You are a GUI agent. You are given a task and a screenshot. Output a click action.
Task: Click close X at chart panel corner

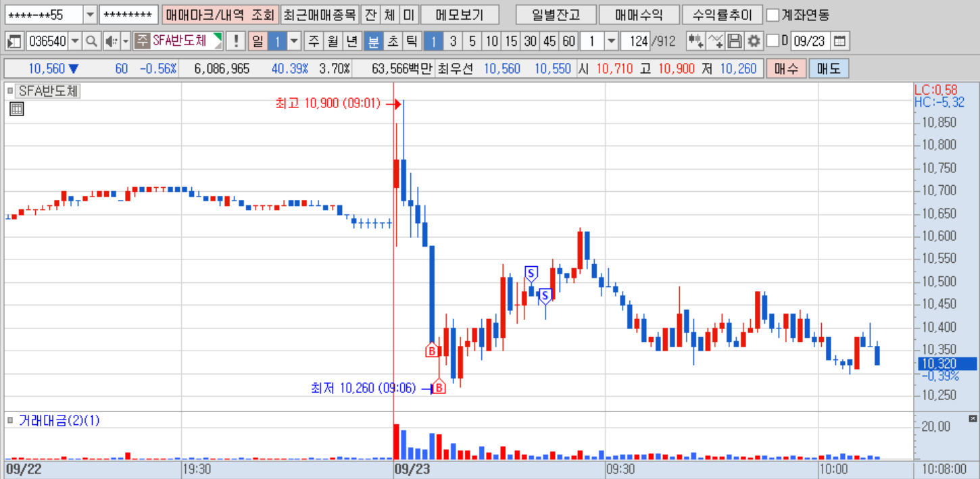973,420
